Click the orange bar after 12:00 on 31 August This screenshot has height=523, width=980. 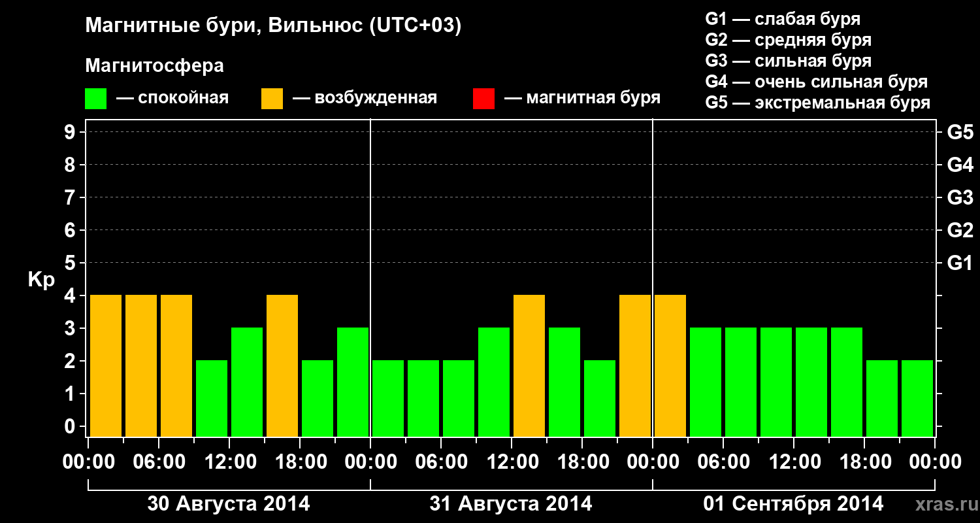pyautogui.click(x=529, y=365)
